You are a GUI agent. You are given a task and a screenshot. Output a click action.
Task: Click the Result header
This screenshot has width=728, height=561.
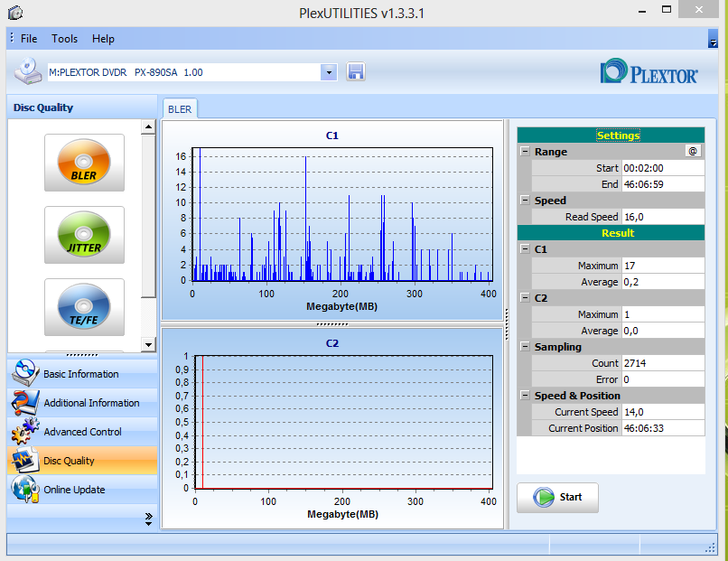[611, 233]
